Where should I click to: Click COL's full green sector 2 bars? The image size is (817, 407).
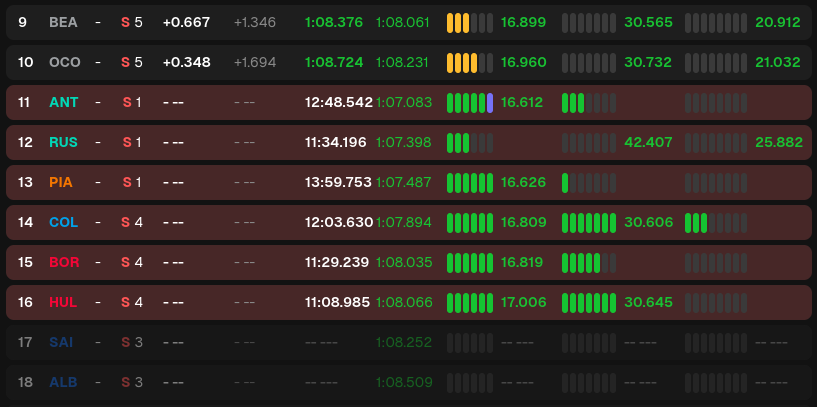click(x=589, y=223)
